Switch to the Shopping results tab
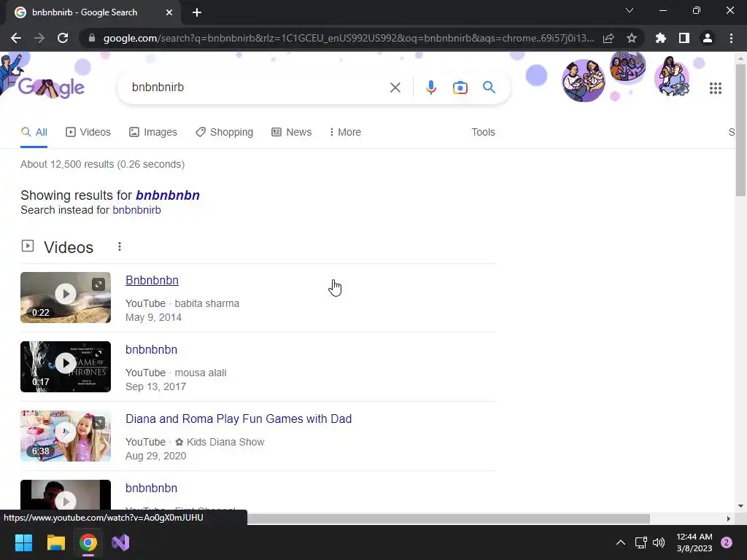Screen dimensions: 747x560 coord(225,132)
